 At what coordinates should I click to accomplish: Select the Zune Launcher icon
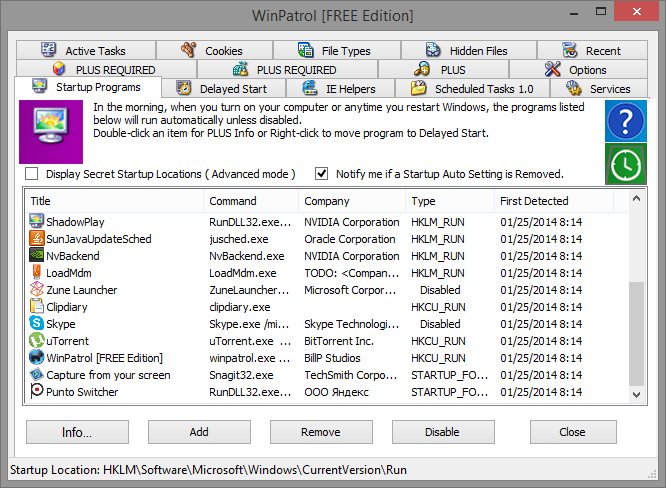click(37, 289)
